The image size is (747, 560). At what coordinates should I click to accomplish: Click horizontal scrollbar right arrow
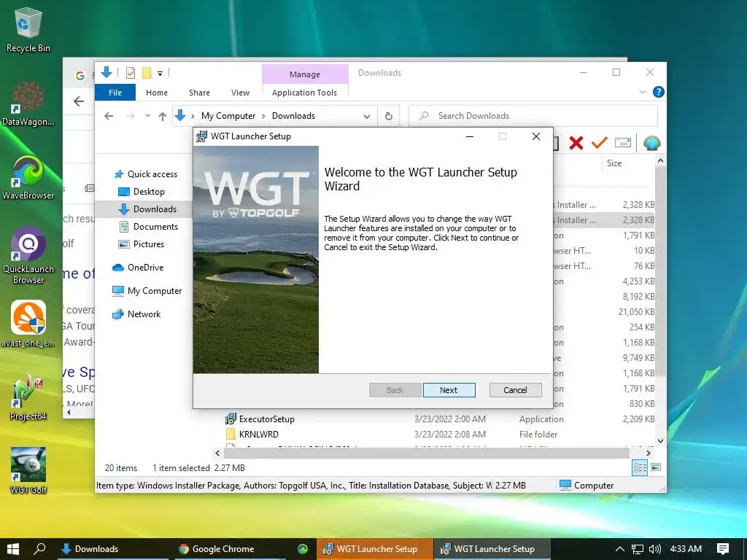coord(648,453)
